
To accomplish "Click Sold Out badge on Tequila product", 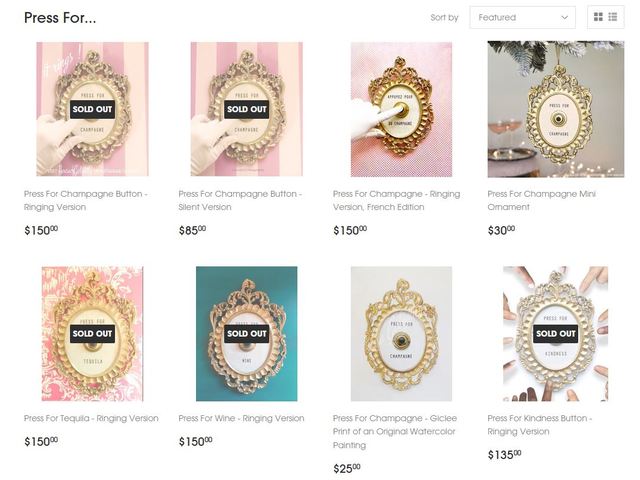I will click(92, 333).
